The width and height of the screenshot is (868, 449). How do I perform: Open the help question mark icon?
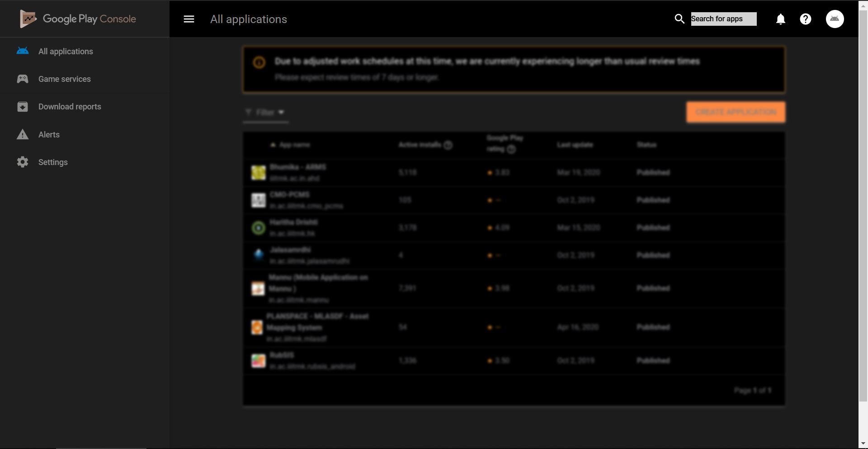(x=806, y=19)
